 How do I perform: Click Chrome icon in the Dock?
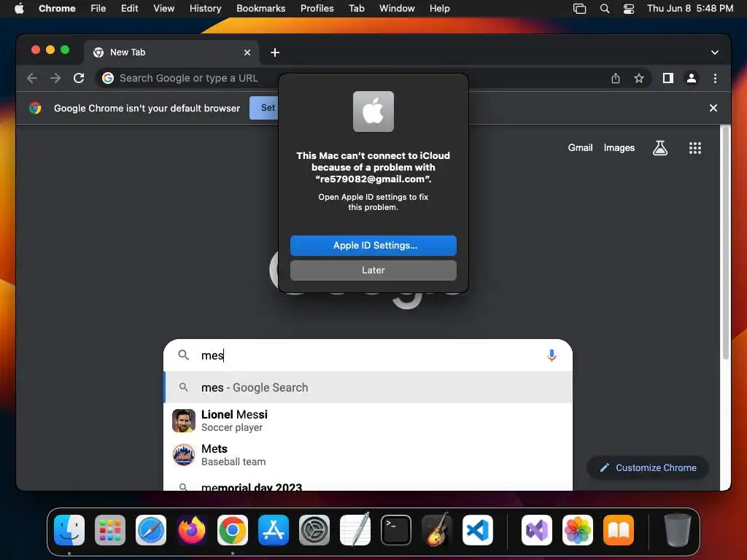click(233, 530)
